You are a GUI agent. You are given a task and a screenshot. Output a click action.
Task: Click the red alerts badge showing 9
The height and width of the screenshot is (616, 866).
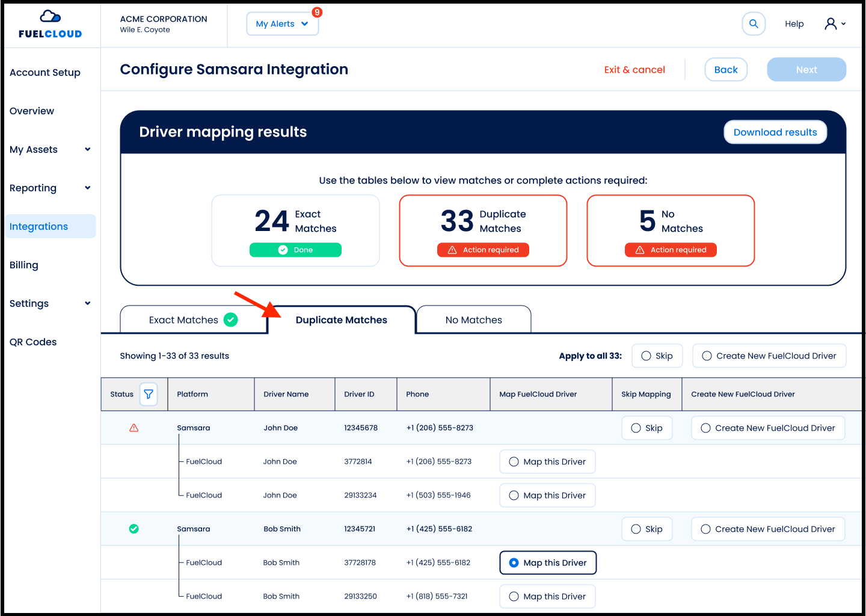coord(316,12)
